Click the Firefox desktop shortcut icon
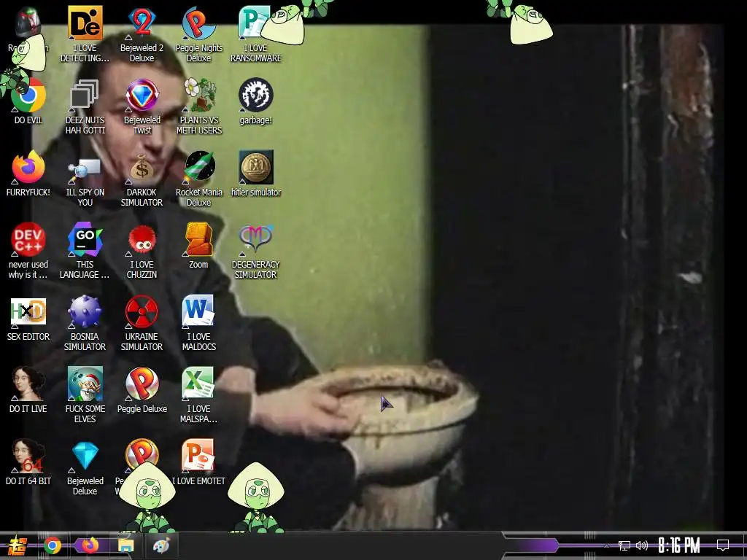This screenshot has width=747, height=560. coord(28,167)
